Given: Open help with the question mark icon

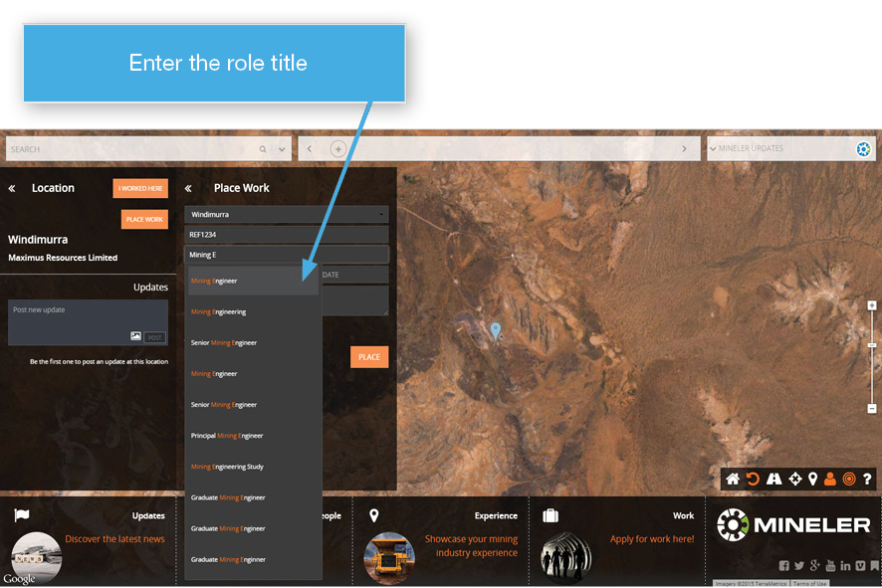Looking at the screenshot, I should [867, 479].
